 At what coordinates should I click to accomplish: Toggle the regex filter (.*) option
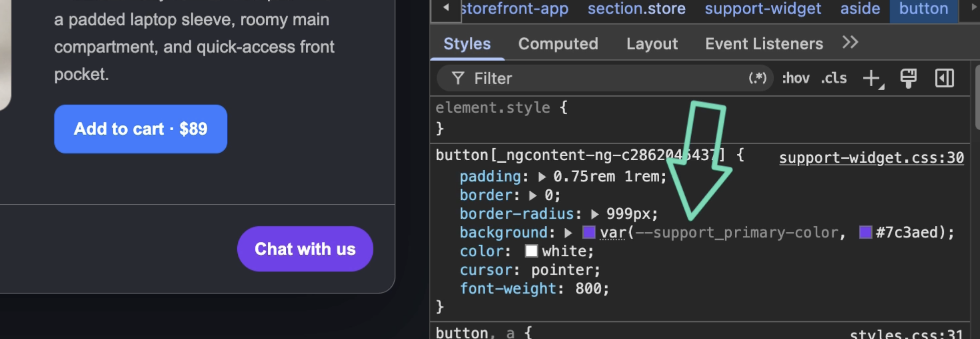pos(757,78)
